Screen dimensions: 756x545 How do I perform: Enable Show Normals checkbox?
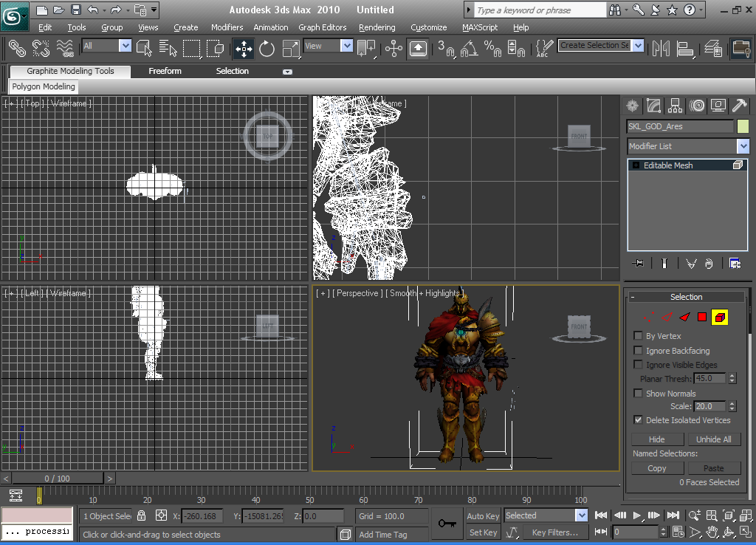(x=638, y=393)
